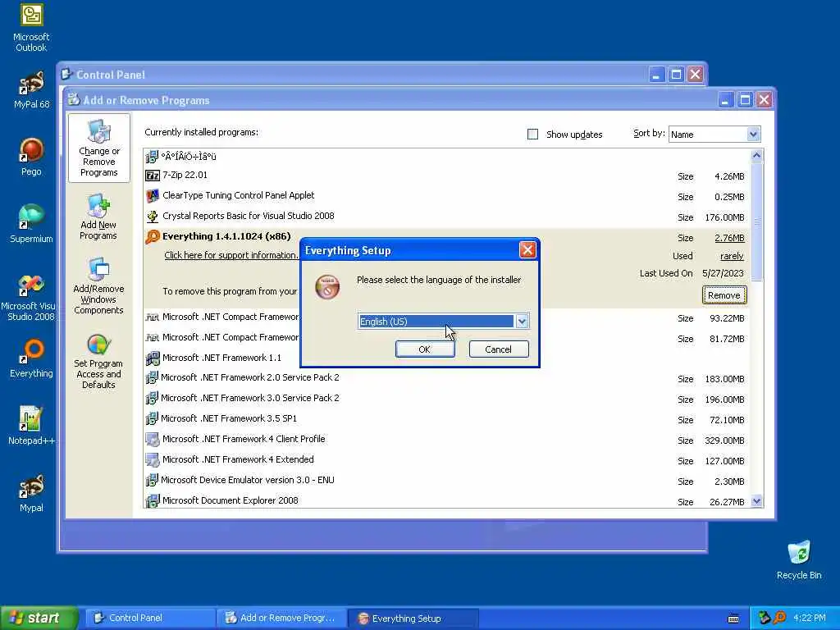Click the 2.76MB size link
The width and height of the screenshot is (840, 630).
[729, 238]
